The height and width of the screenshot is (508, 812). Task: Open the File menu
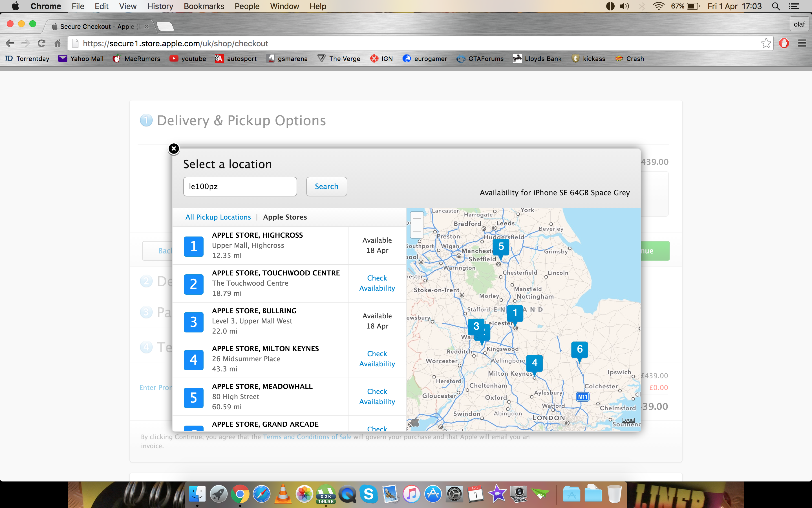pyautogui.click(x=78, y=6)
